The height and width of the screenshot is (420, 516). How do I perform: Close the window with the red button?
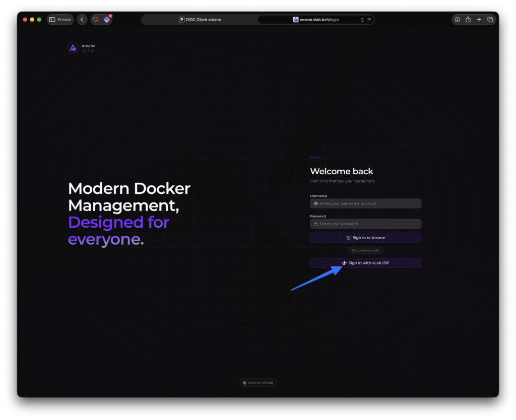[25, 20]
